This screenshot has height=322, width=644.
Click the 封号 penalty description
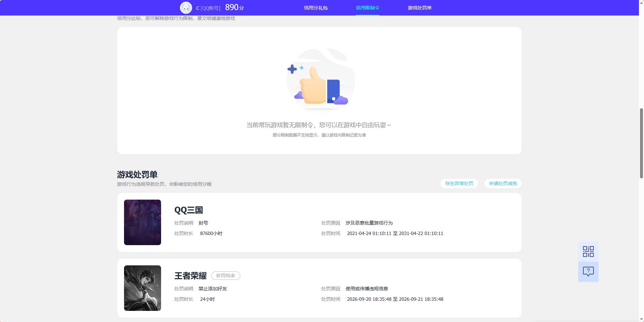pos(203,223)
